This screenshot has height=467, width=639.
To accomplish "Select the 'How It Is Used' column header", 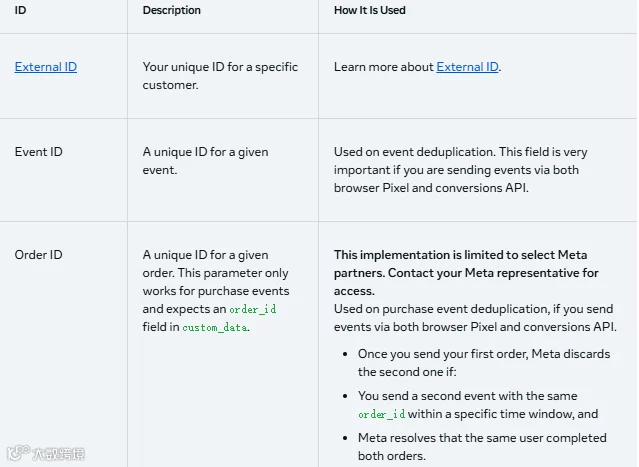I will click(370, 10).
